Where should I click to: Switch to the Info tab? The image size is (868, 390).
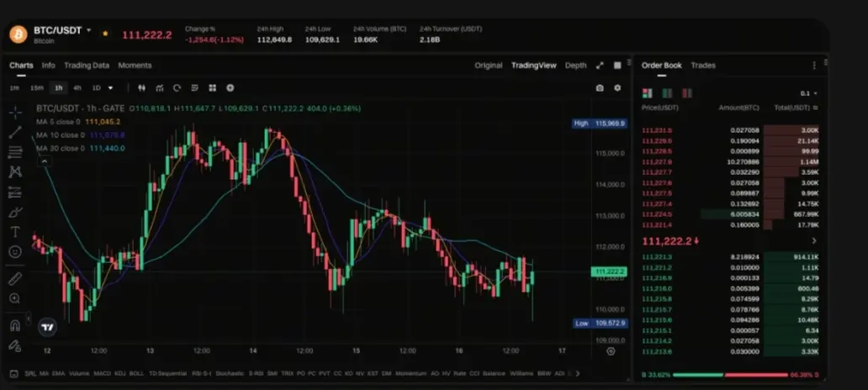click(x=49, y=66)
